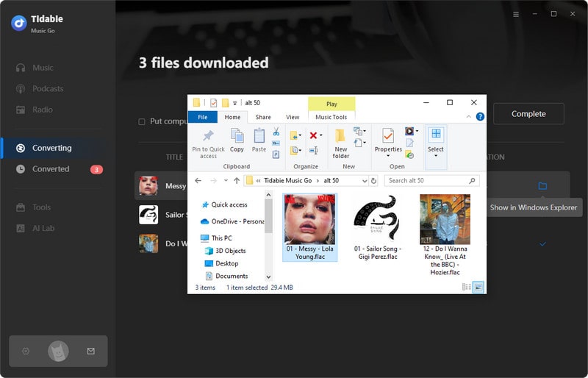Click the Copy ribbon button

(x=237, y=140)
